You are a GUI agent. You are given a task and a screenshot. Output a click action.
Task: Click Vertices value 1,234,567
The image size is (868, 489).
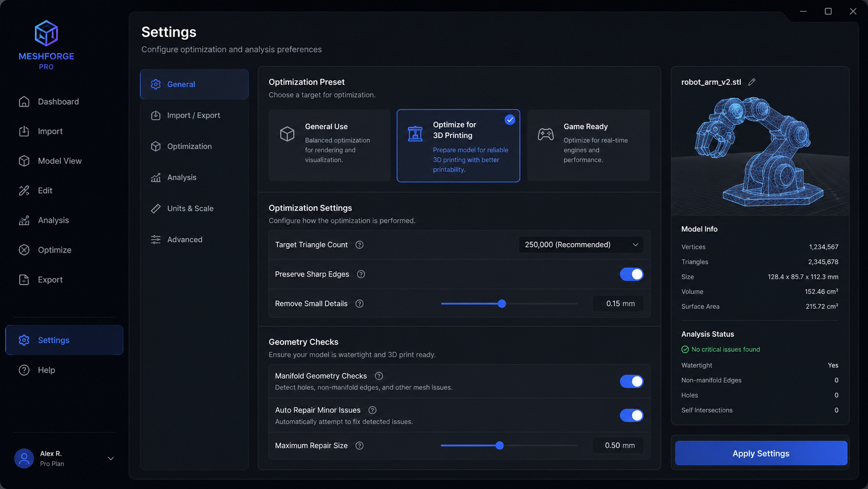tap(823, 247)
